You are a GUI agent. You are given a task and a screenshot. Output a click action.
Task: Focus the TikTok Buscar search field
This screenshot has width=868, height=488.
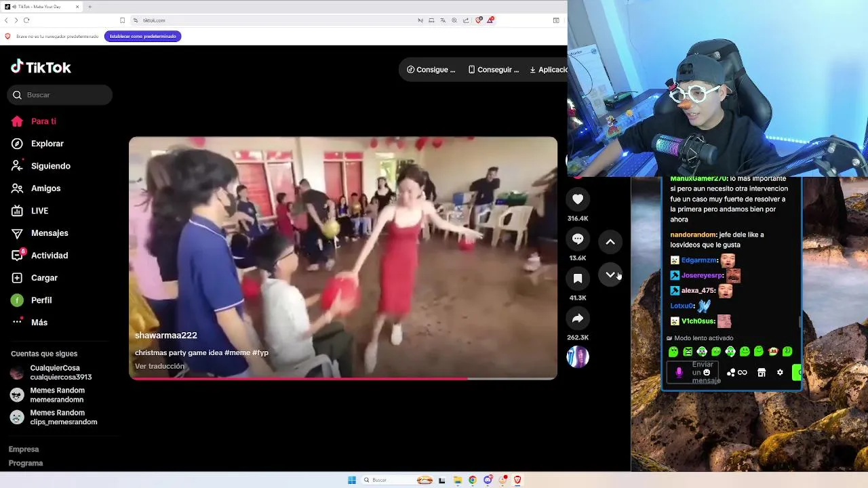coord(60,95)
